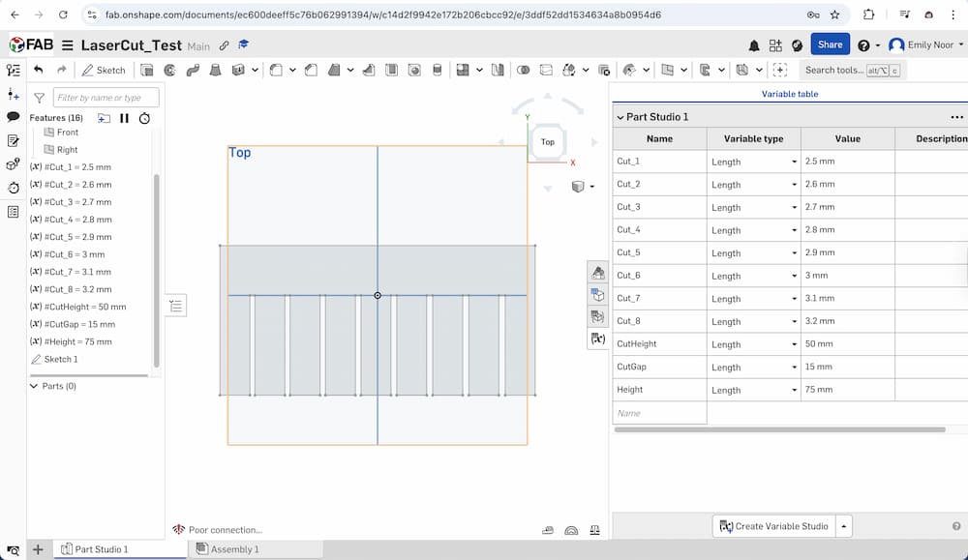Open the Part Studio 1 three-dots menu
Viewport: 968px width, 560px height.
pyautogui.click(x=957, y=117)
